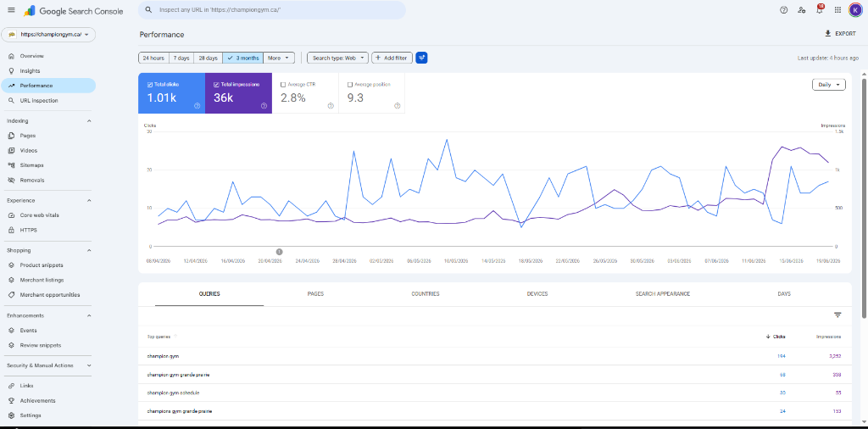Click the blue filter toggle icon
Screen dimensions: 868x429
[x=421, y=58]
